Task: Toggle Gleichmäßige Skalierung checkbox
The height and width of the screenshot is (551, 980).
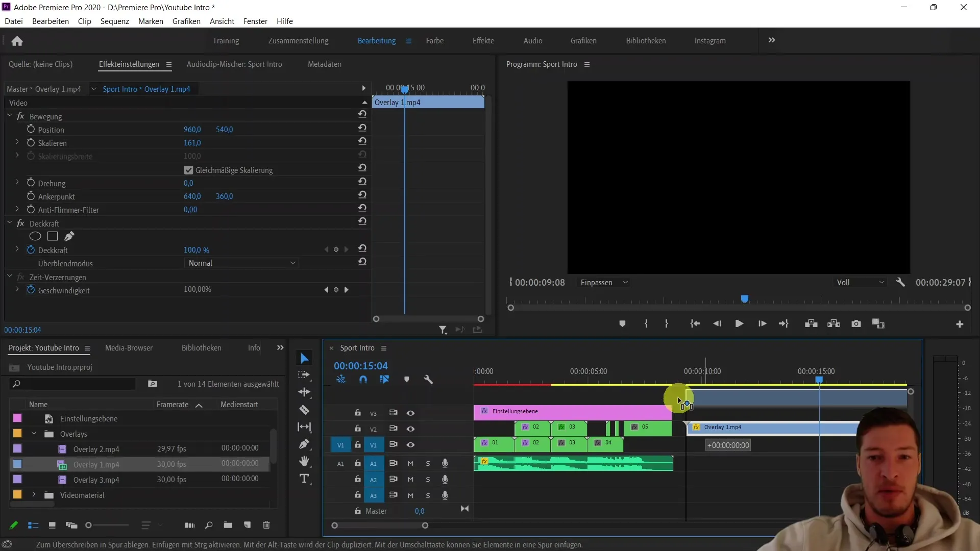Action: click(x=188, y=169)
